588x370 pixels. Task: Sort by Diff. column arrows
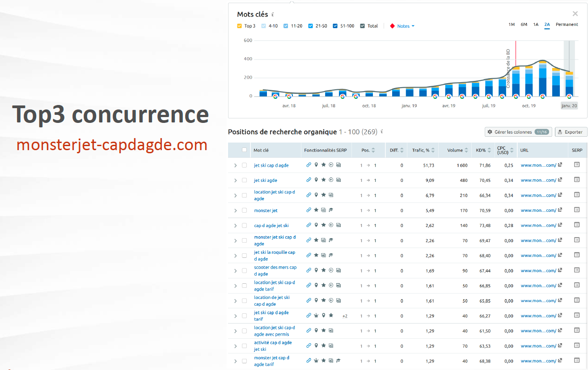click(402, 151)
